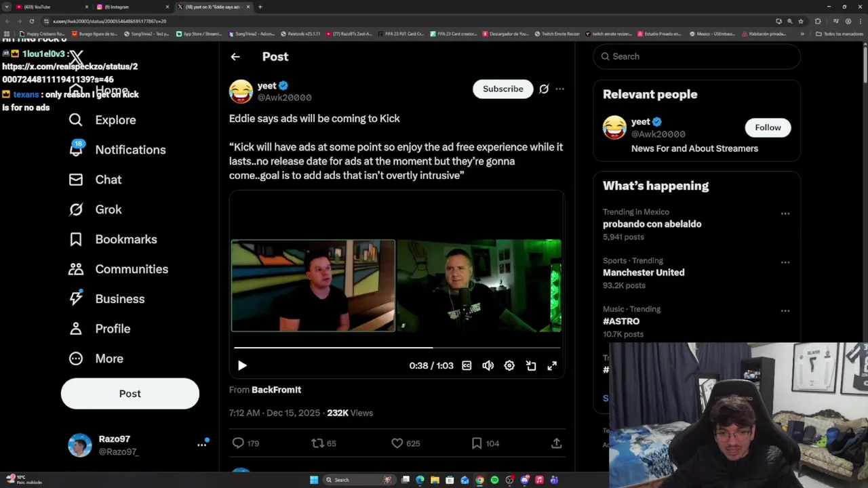Open Microsoft Edge from the taskbar
This screenshot has width=868, height=488.
click(x=420, y=480)
